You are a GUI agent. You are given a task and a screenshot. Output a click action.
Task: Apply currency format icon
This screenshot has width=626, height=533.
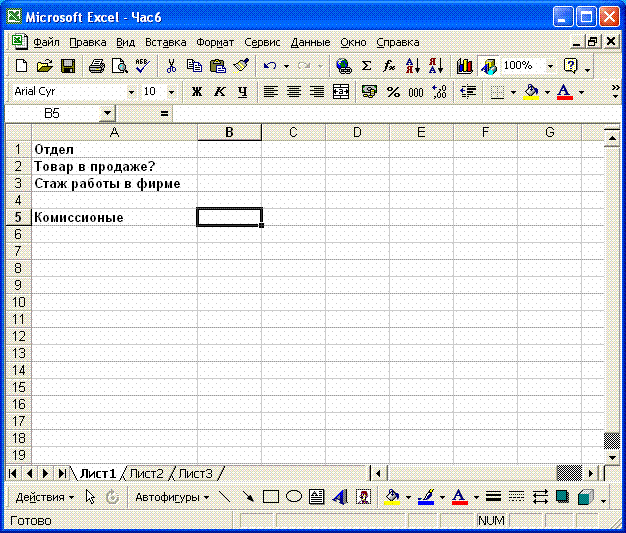[369, 92]
